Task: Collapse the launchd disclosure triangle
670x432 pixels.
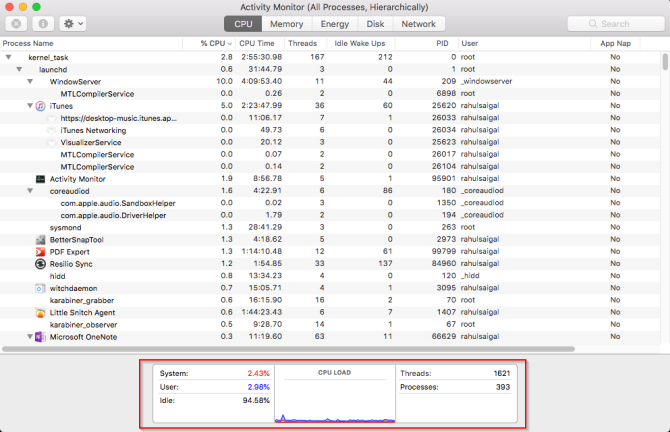Action: [19, 69]
